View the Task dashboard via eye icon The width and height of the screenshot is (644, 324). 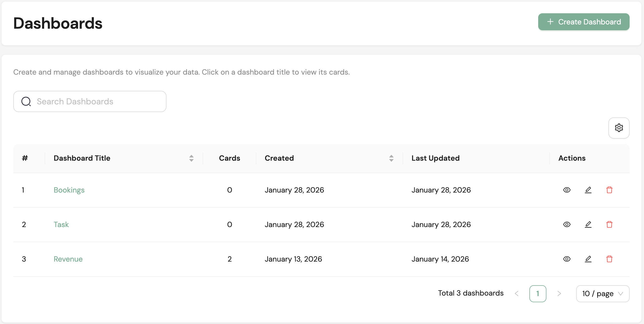pos(567,224)
